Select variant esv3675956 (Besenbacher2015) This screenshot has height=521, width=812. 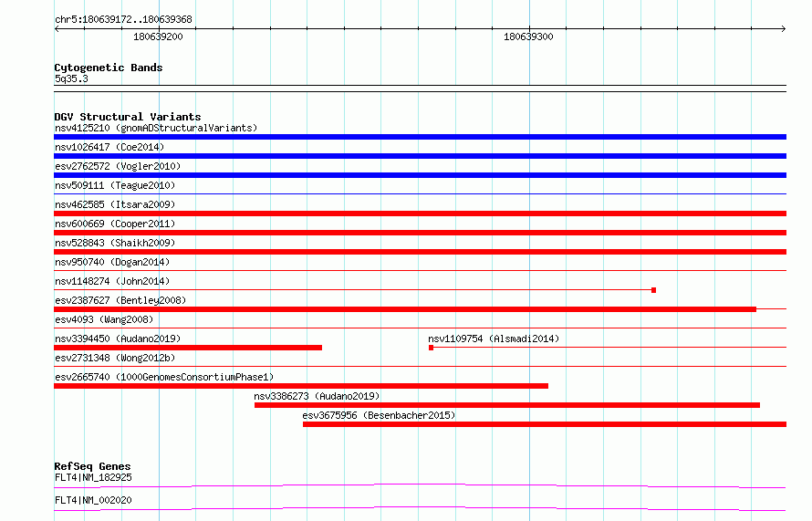tap(379, 415)
